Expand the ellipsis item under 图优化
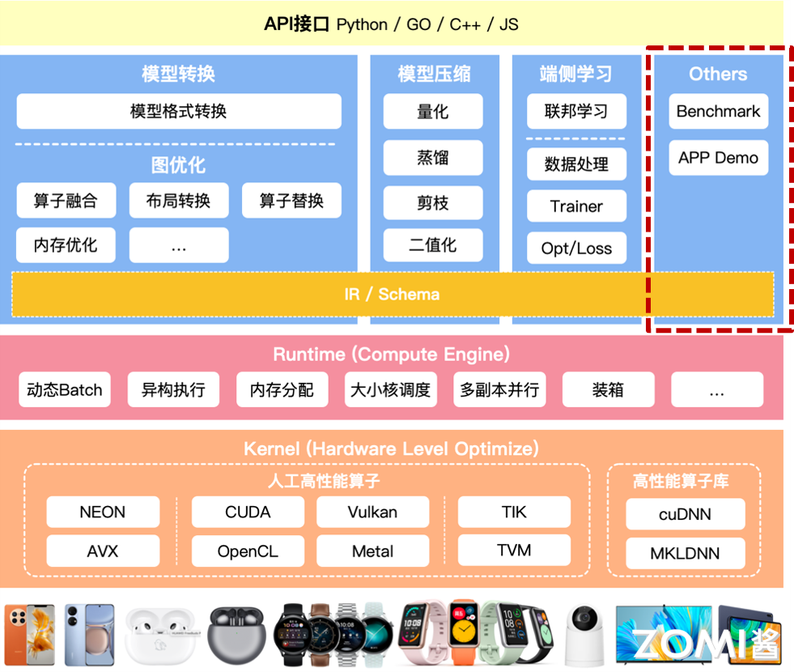Screen dimensions: 794x672 (178, 245)
